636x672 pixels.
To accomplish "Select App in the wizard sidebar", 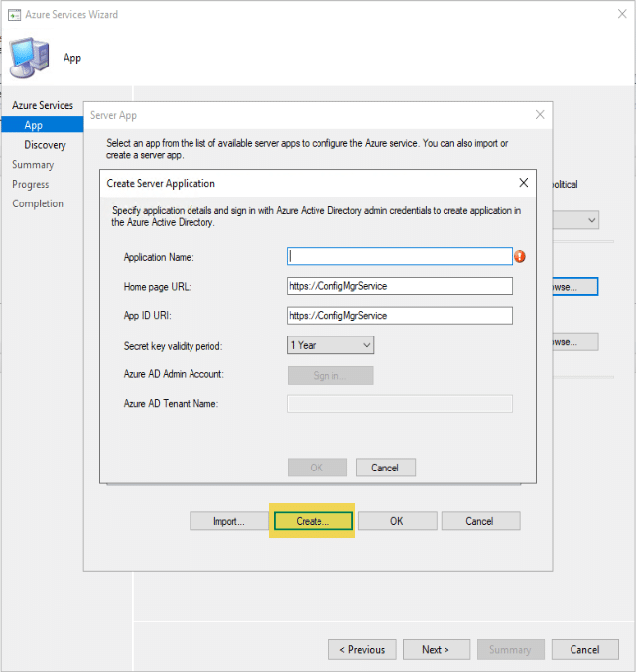I will (34, 125).
